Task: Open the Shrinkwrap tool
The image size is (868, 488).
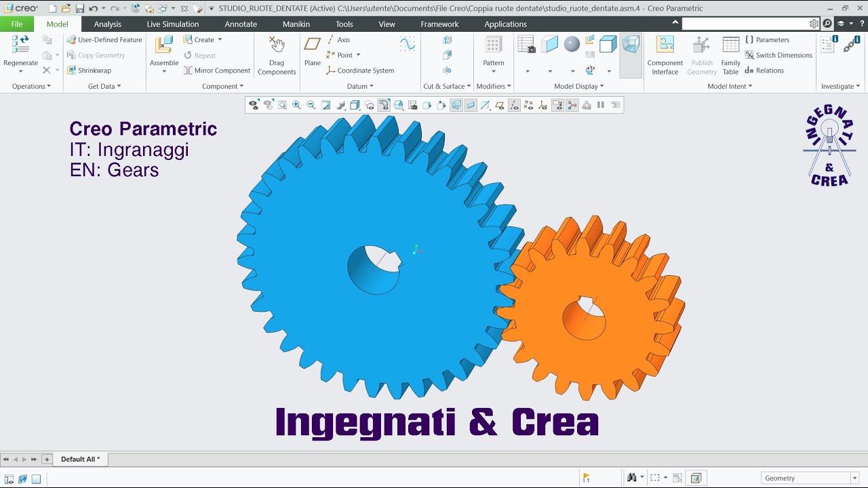Action: coord(89,70)
